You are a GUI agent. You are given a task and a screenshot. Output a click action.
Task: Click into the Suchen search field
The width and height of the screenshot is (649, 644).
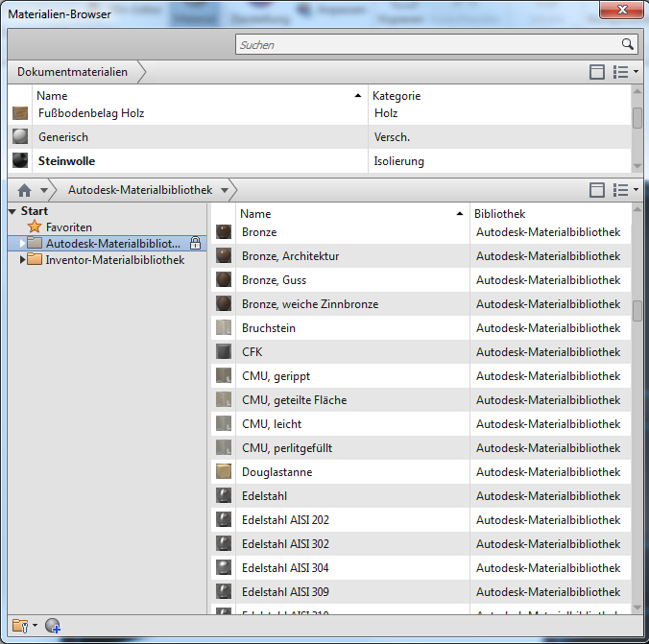[437, 44]
